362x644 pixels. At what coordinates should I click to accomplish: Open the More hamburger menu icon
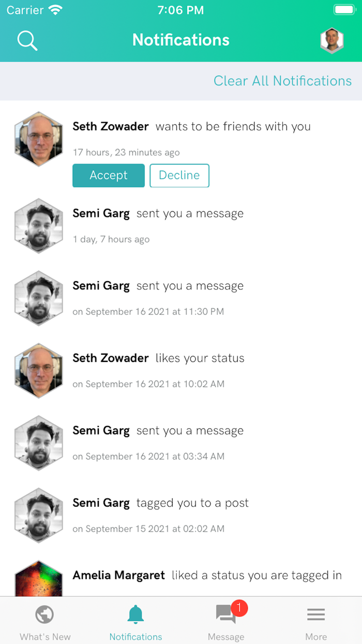316,615
